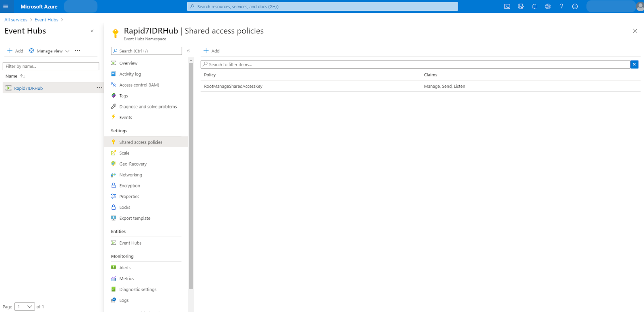The image size is (644, 312).
Task: Click the Overview menu icon
Action: (114, 63)
